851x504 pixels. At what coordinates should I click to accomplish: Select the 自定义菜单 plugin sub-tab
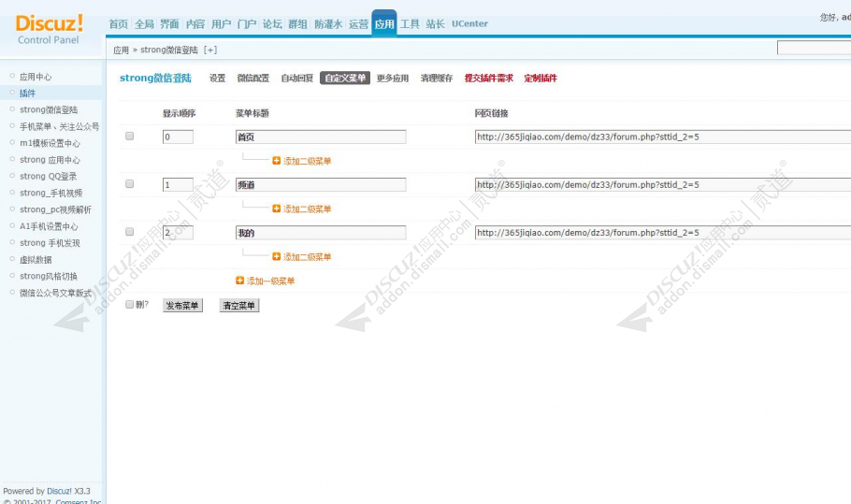[345, 79]
